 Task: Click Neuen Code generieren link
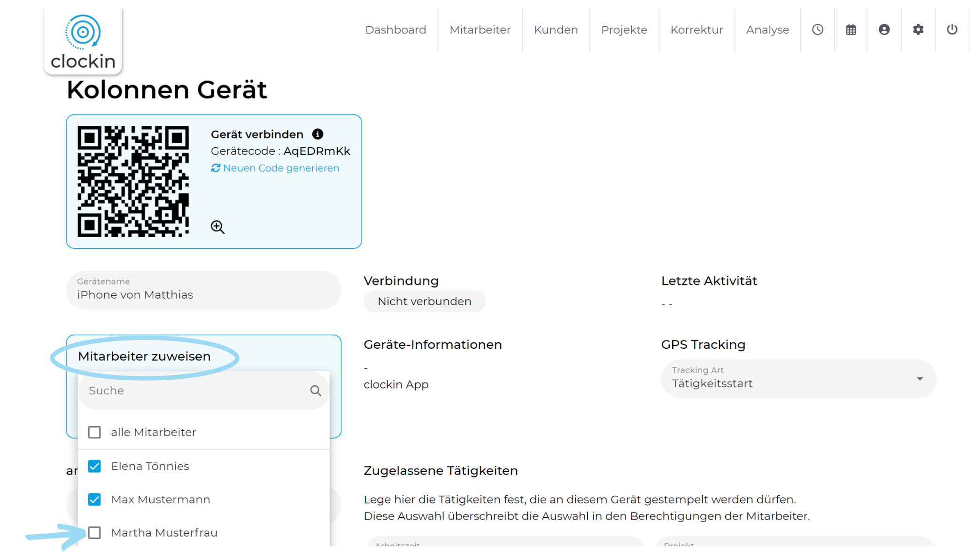281,168
